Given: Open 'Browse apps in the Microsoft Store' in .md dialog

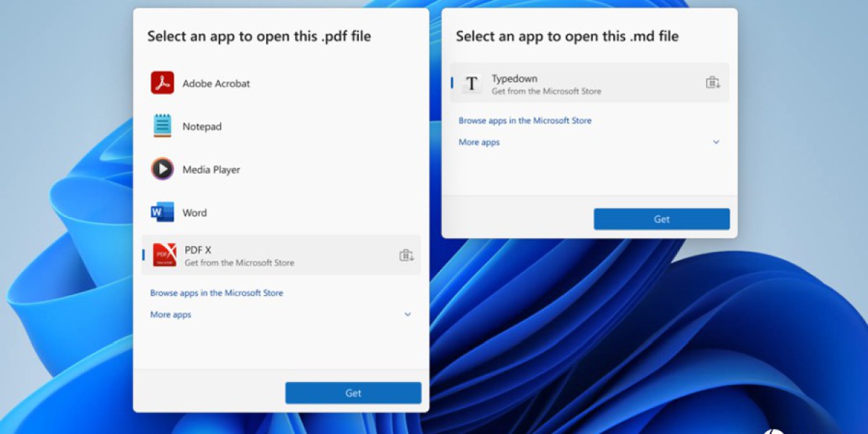Looking at the screenshot, I should tap(524, 121).
